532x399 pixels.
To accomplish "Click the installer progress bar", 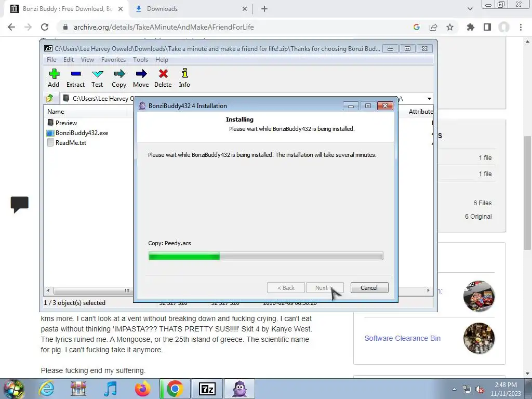I will pyautogui.click(x=265, y=256).
